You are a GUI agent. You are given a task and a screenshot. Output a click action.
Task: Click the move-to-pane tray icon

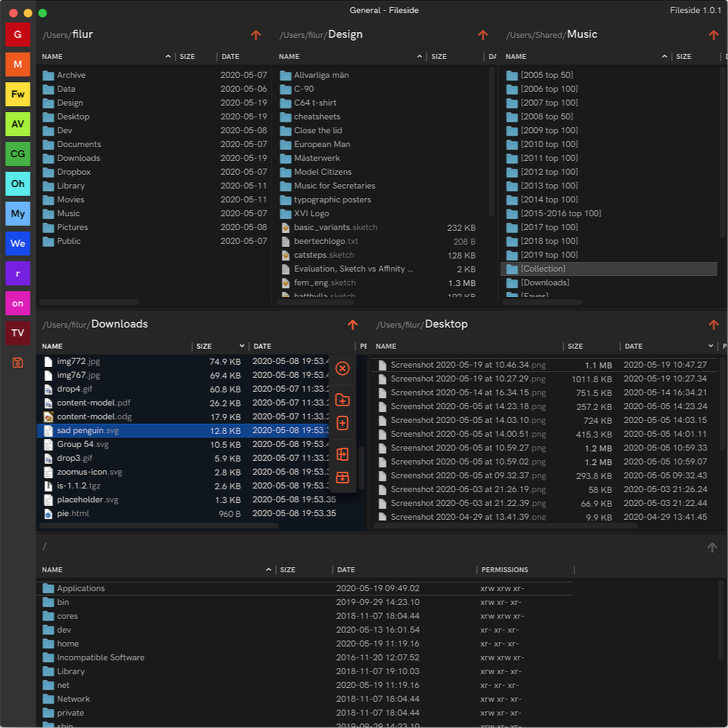(x=343, y=478)
